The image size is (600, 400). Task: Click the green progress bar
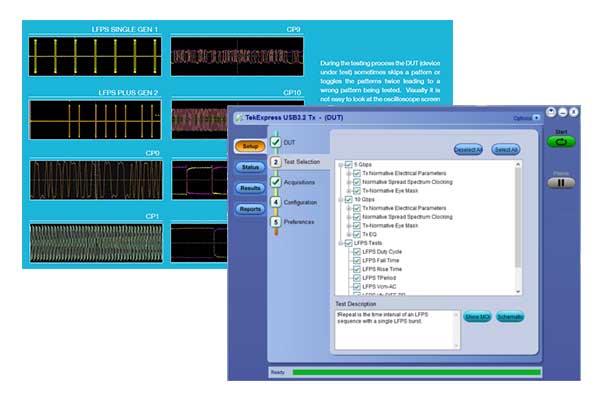pyautogui.click(x=415, y=372)
